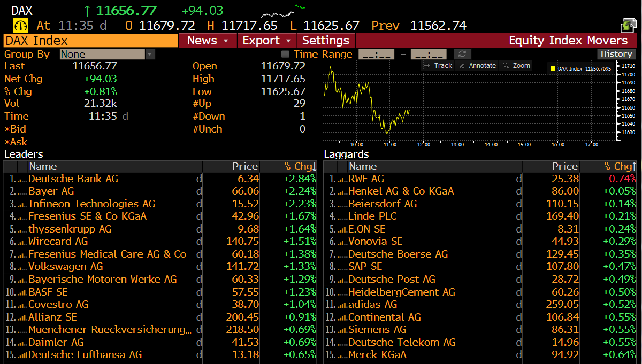Click volume bars icon beside Merck KGaA
Image resolution: width=642 pixels, height=364 pixels.
(342, 355)
